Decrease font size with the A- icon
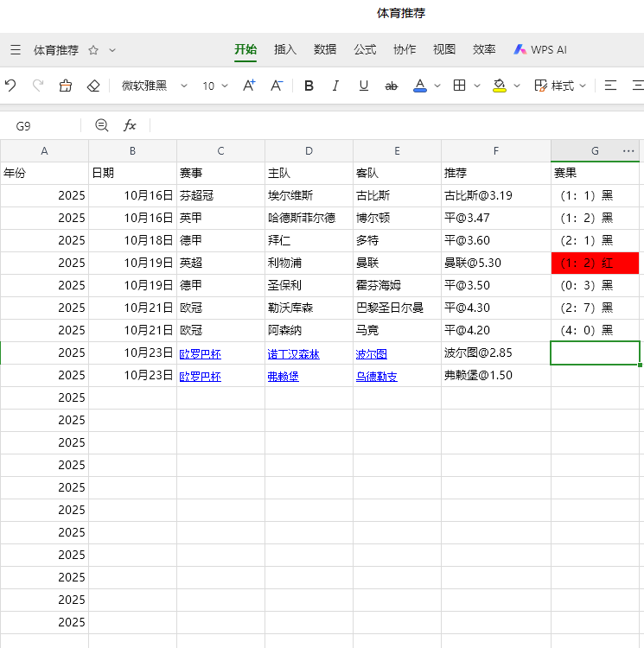 tap(277, 86)
